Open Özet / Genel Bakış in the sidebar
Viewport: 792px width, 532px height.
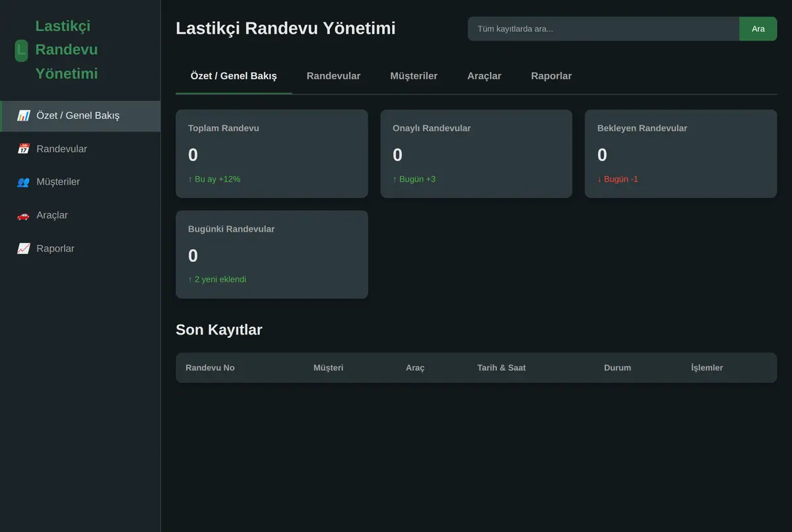coord(80,116)
